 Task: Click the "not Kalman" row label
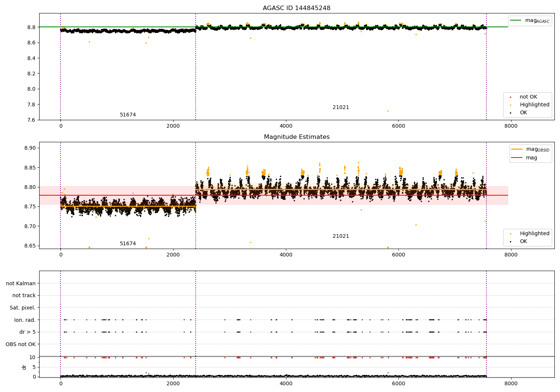point(21,283)
